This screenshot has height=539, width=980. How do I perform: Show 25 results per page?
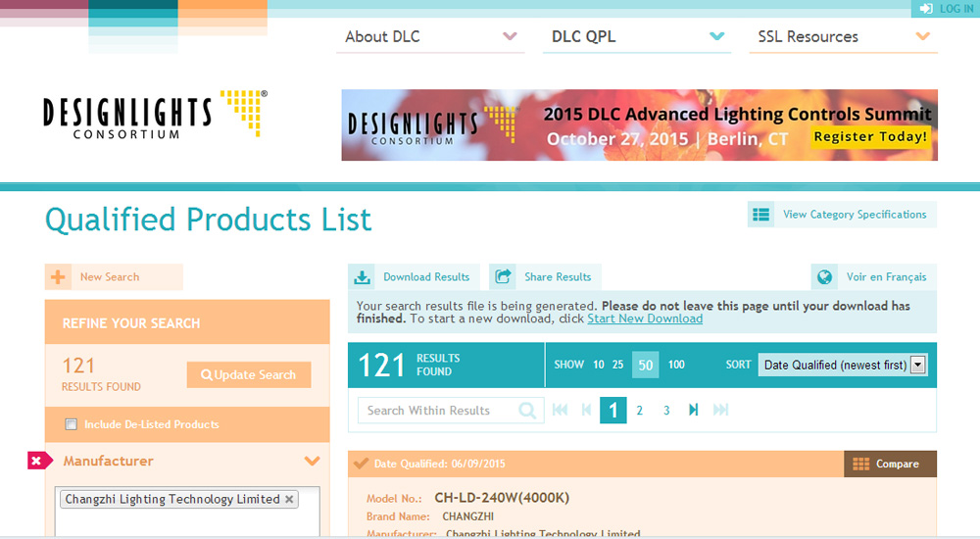(x=617, y=365)
